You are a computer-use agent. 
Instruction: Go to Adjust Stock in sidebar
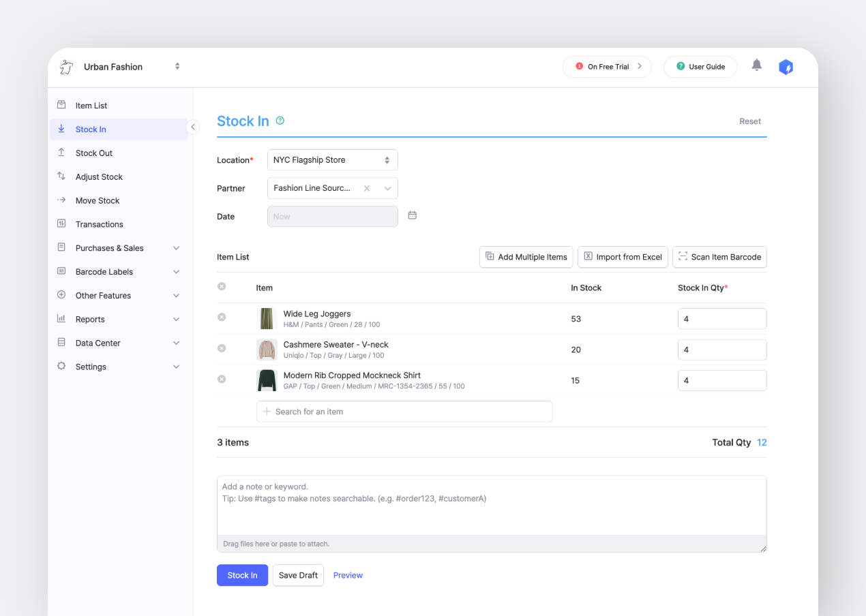tap(99, 176)
